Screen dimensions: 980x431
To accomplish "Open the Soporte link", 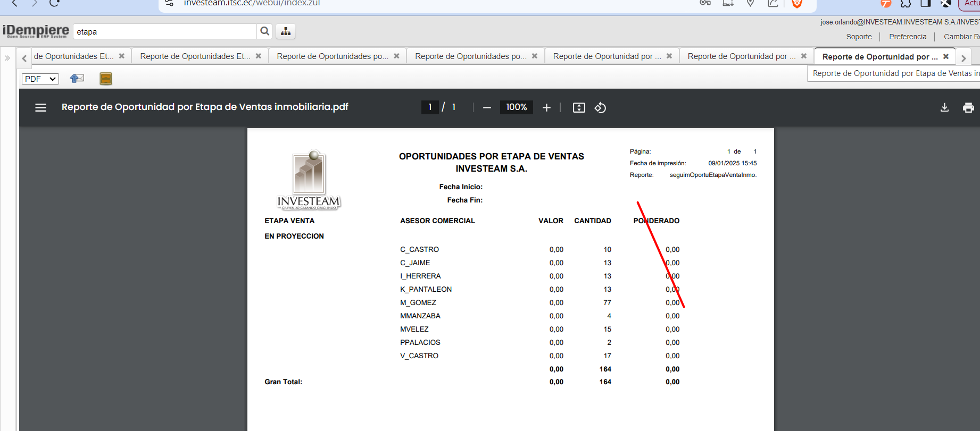I will pos(859,37).
